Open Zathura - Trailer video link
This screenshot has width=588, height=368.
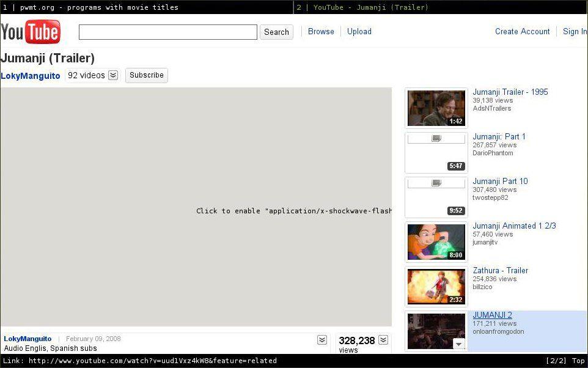[x=500, y=270]
